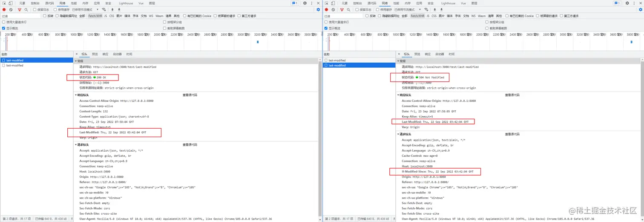Viewport: 644px width, 222px height.
Task: Enable 停用缓存 checkbox in left DevTools
Action: click(55, 9)
